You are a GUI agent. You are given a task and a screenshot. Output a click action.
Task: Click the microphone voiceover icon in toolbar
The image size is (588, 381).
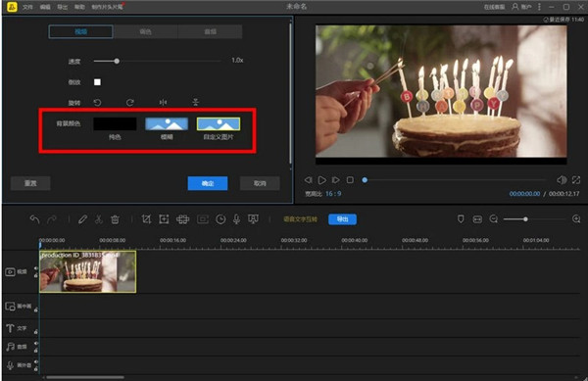click(236, 219)
